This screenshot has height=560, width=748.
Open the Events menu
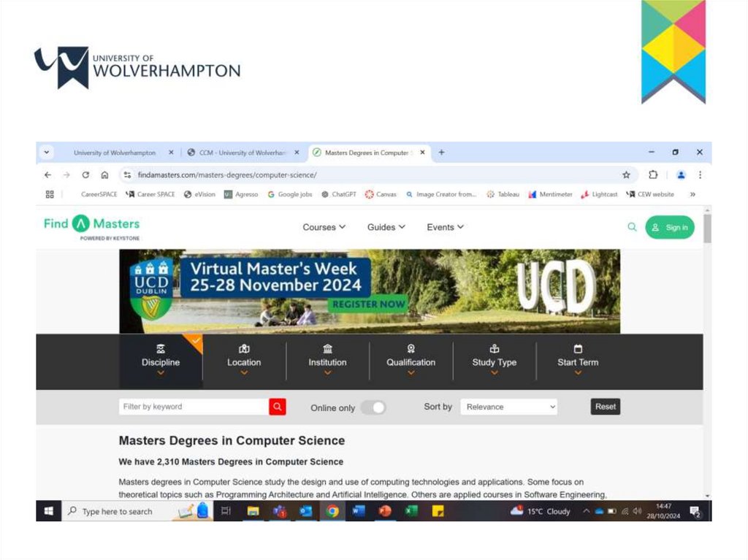pyautogui.click(x=445, y=227)
